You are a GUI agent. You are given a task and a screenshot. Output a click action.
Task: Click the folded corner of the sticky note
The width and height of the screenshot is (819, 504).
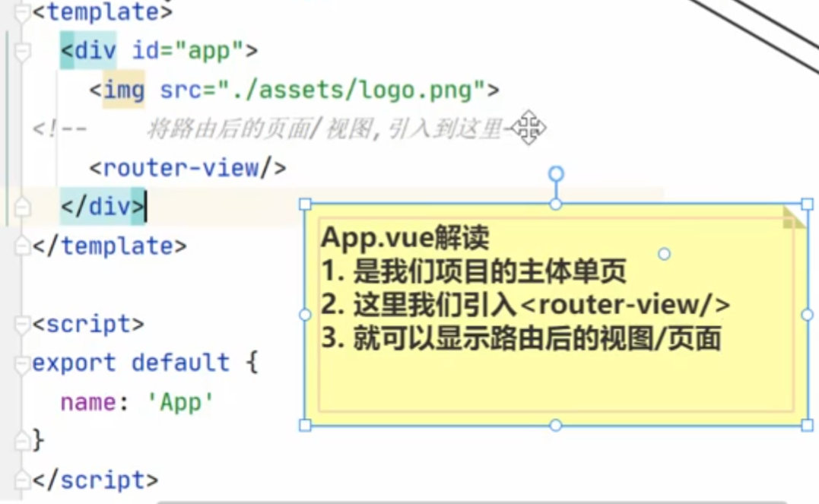(793, 217)
